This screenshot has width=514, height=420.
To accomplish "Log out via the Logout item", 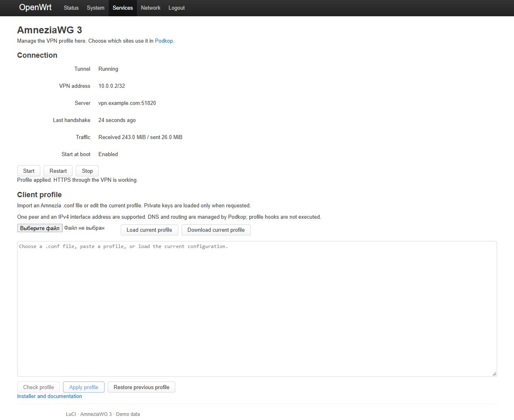I will pos(176,8).
